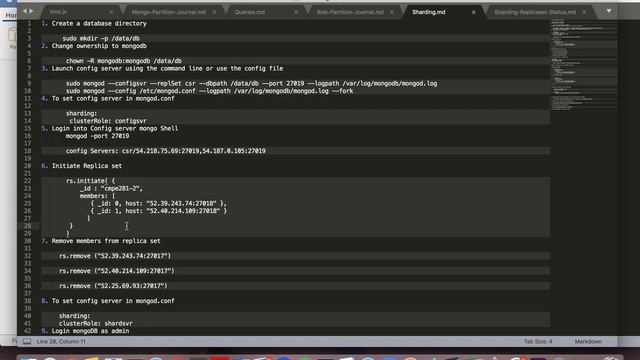The width and height of the screenshot is (640, 360).
Task: Close the Queries.md tab
Action: [296, 12]
